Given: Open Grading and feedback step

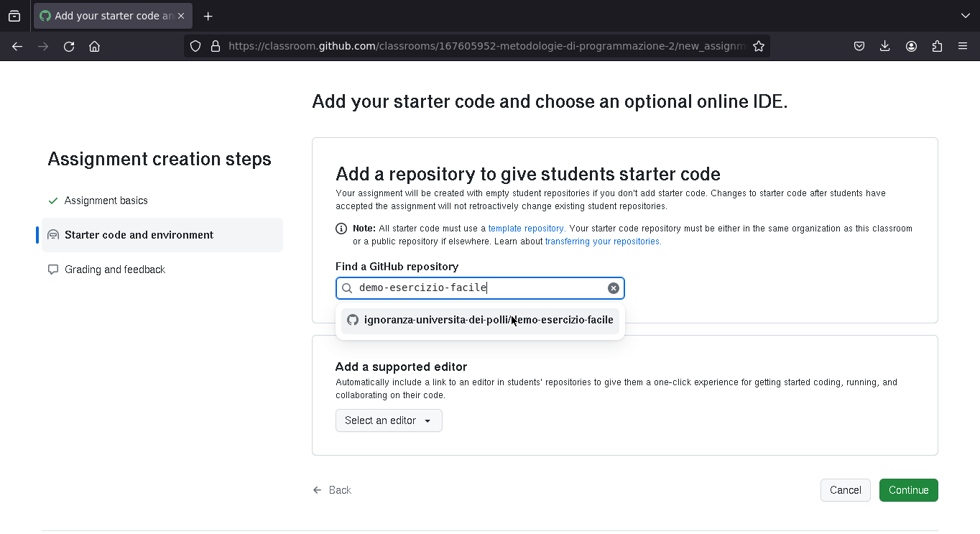Looking at the screenshot, I should [x=115, y=270].
